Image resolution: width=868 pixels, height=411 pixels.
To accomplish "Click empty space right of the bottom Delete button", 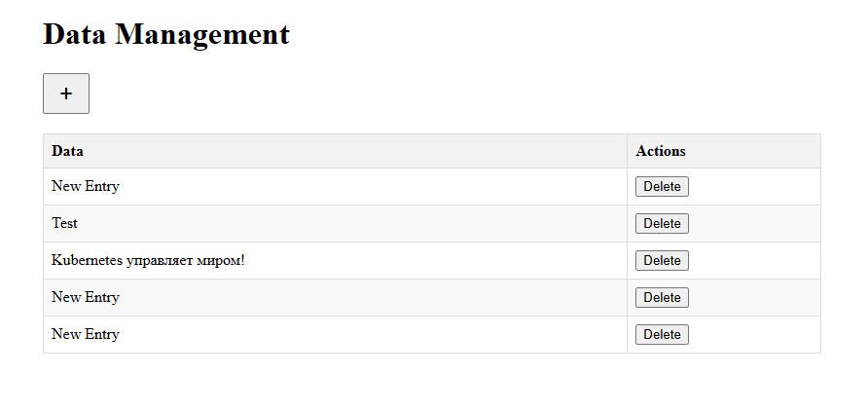I will [754, 335].
